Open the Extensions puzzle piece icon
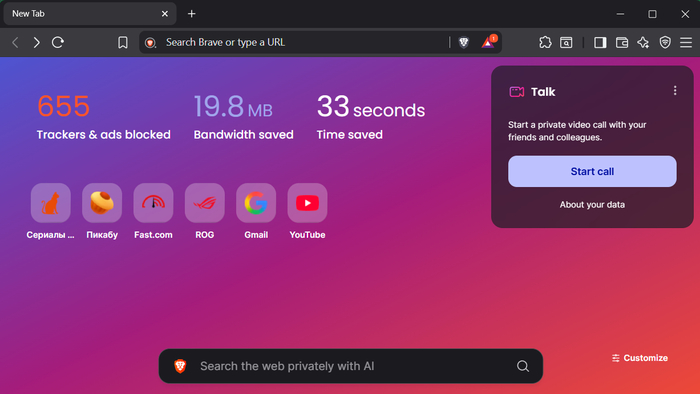The image size is (700, 394). pos(545,42)
